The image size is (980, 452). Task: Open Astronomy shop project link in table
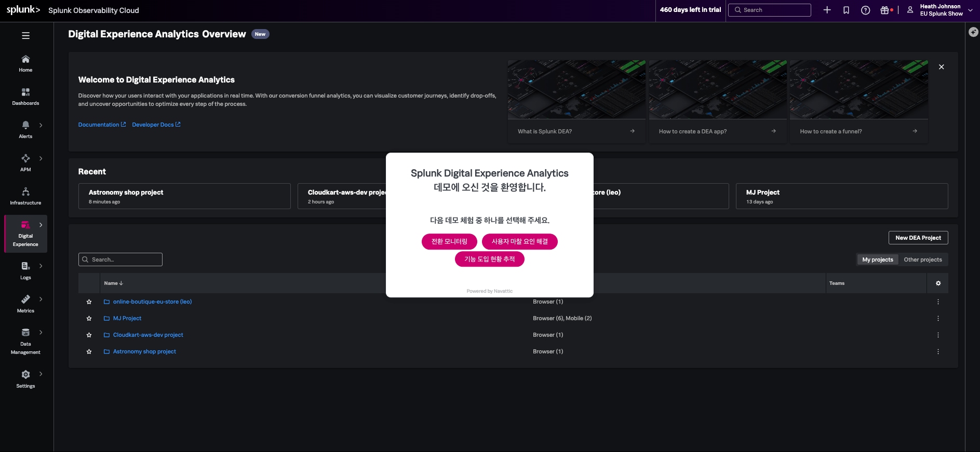[144, 352]
